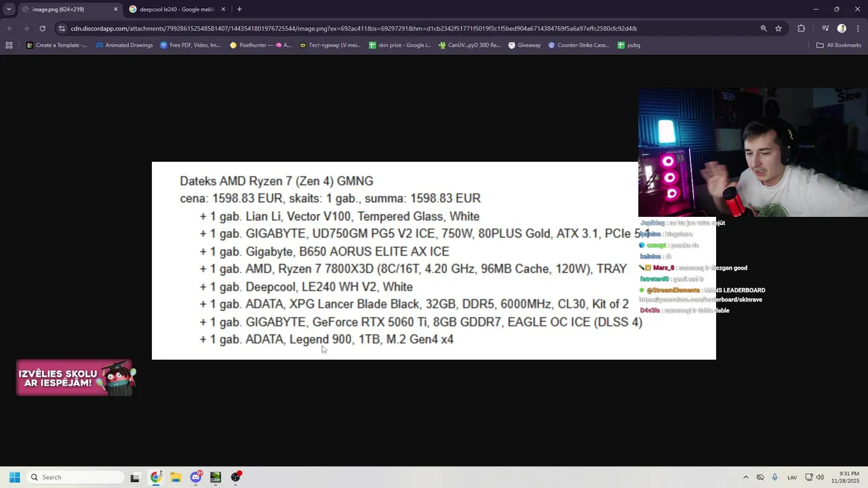Open Discord from the taskbar
The width and height of the screenshot is (868, 488).
tap(196, 477)
